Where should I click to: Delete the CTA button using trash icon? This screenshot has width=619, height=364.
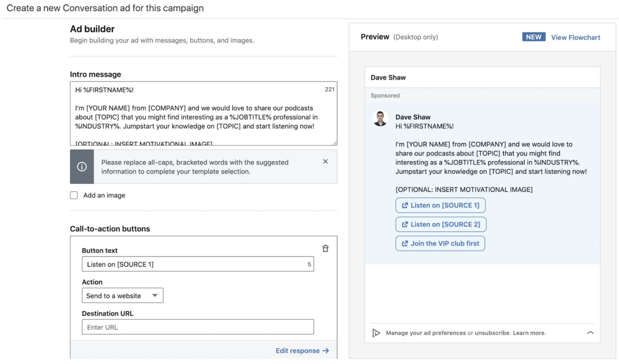tap(326, 249)
